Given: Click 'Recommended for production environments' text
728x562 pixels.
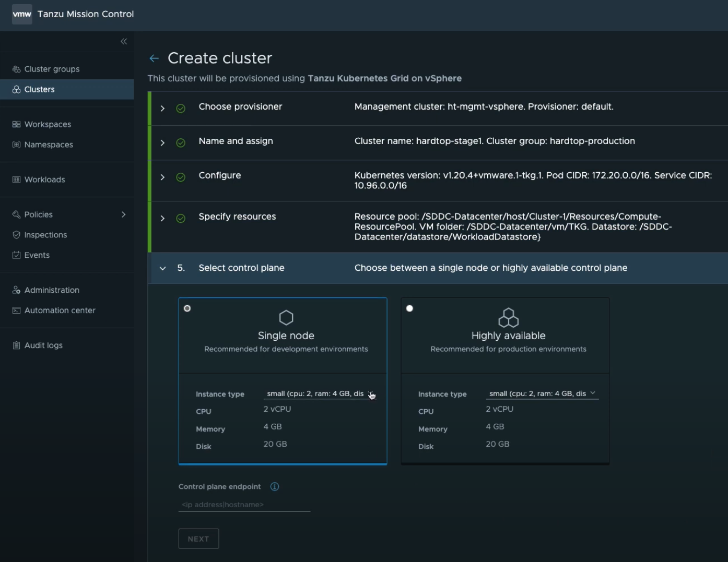Looking at the screenshot, I should [508, 349].
